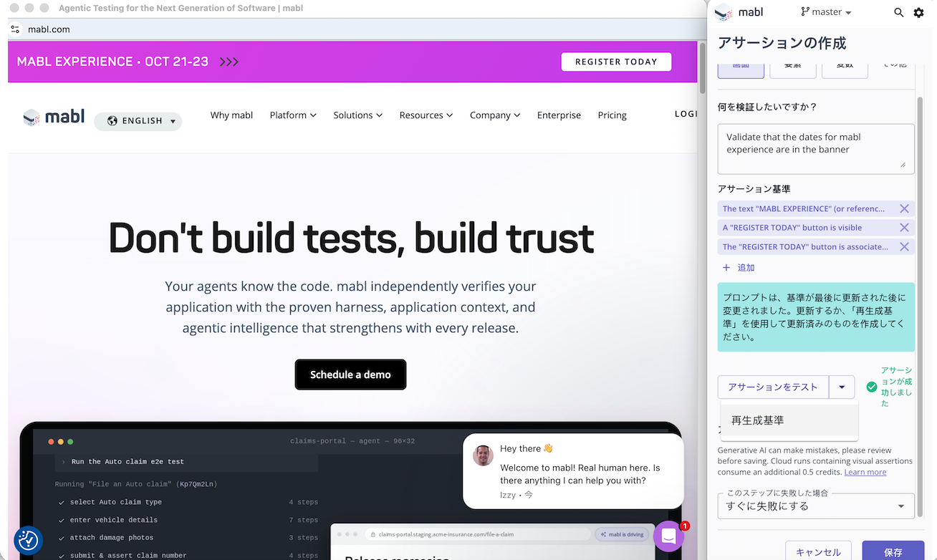
Task: Click Izzy's avatar in the chat popup
Action: [483, 455]
